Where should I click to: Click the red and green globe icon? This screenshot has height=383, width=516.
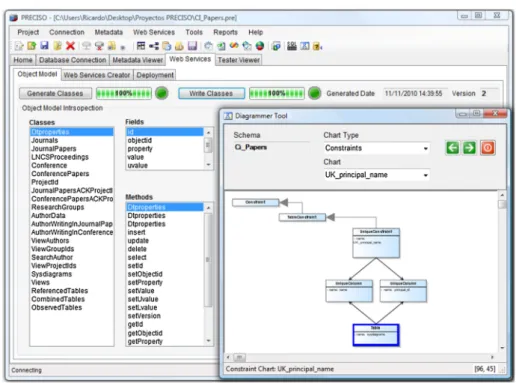[x=260, y=46]
